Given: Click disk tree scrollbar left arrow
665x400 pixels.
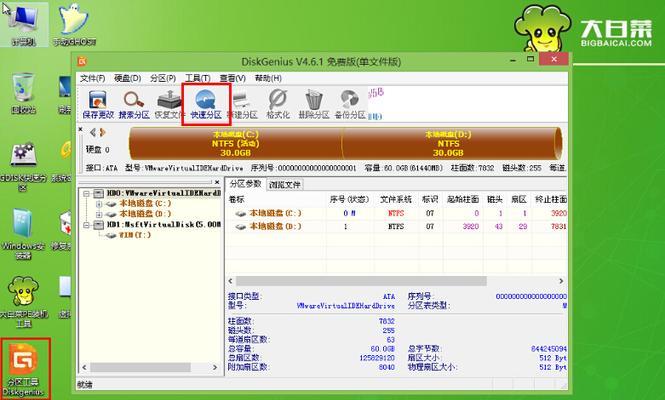Looking at the screenshot, I should pos(84,367).
